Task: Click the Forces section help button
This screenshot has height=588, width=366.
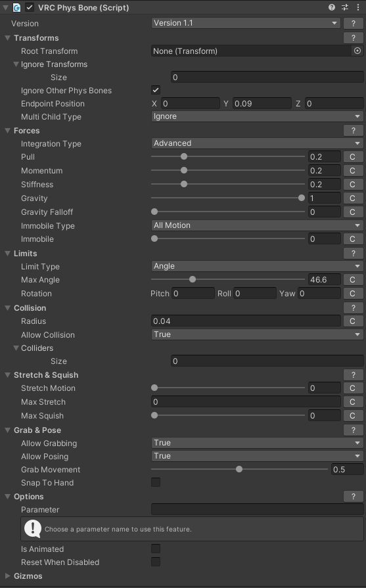Action: (x=354, y=131)
